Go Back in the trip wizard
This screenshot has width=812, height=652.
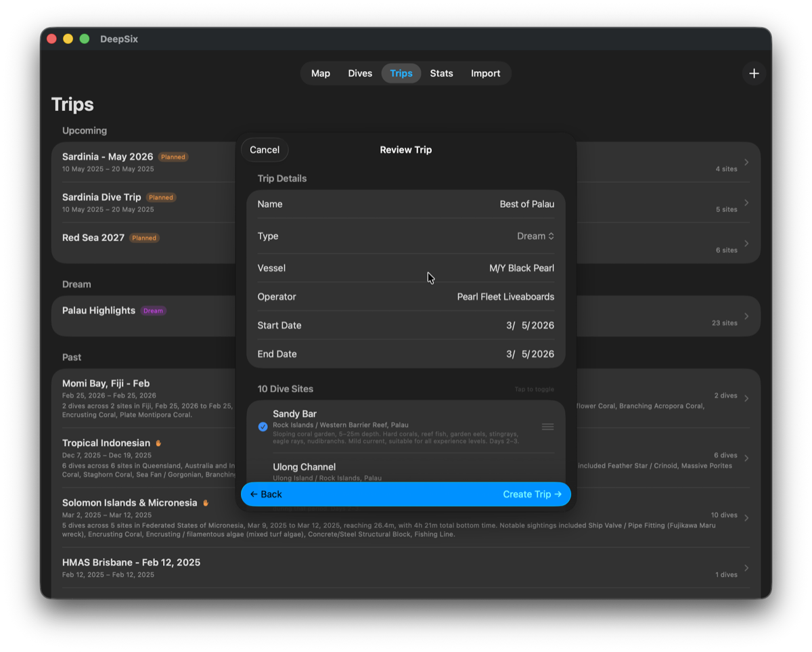point(266,494)
